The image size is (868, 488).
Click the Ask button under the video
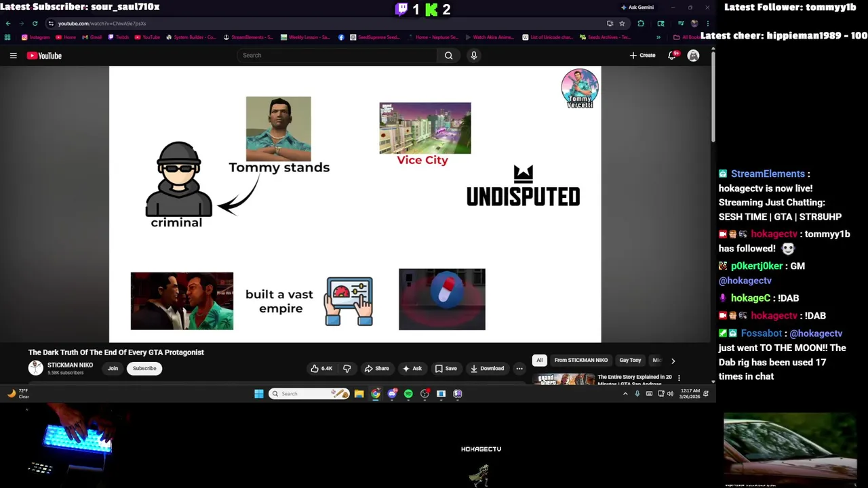click(412, 369)
